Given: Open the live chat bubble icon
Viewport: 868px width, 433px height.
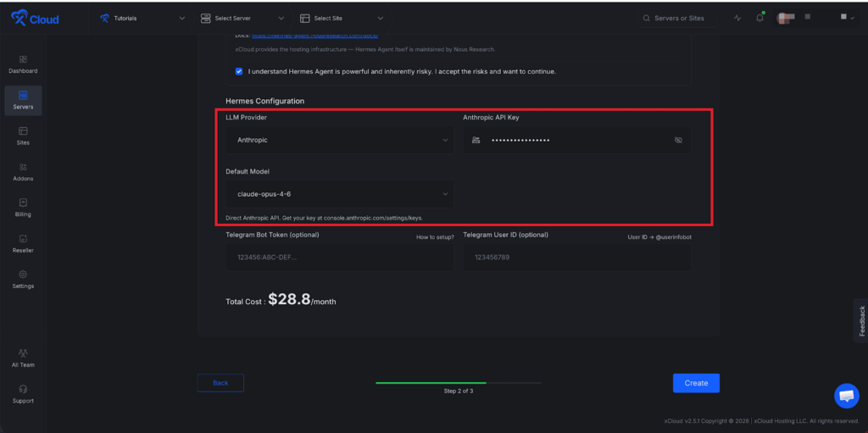Looking at the screenshot, I should pyautogui.click(x=846, y=395).
